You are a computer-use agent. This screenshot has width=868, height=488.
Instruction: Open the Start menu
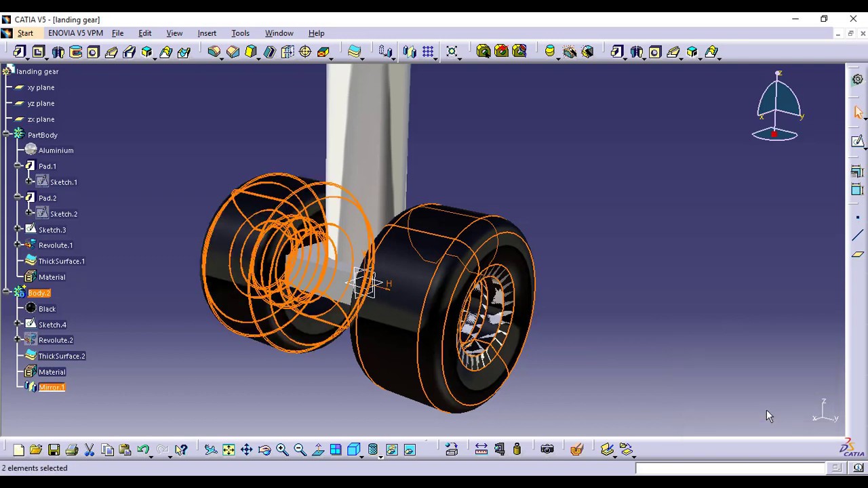click(x=25, y=33)
